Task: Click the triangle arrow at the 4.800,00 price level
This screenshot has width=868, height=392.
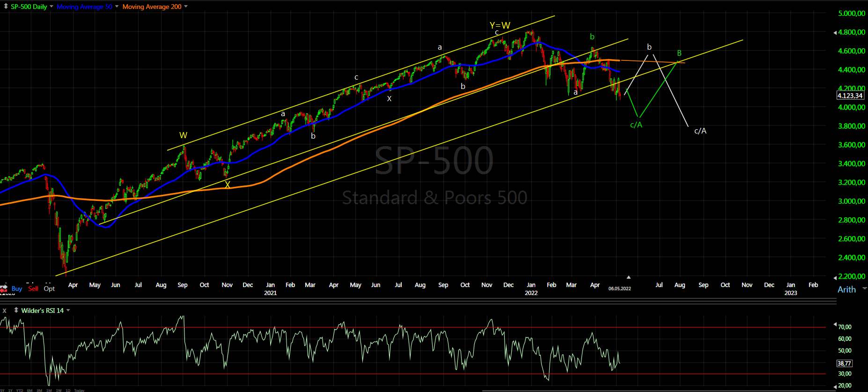Action: 835,33
